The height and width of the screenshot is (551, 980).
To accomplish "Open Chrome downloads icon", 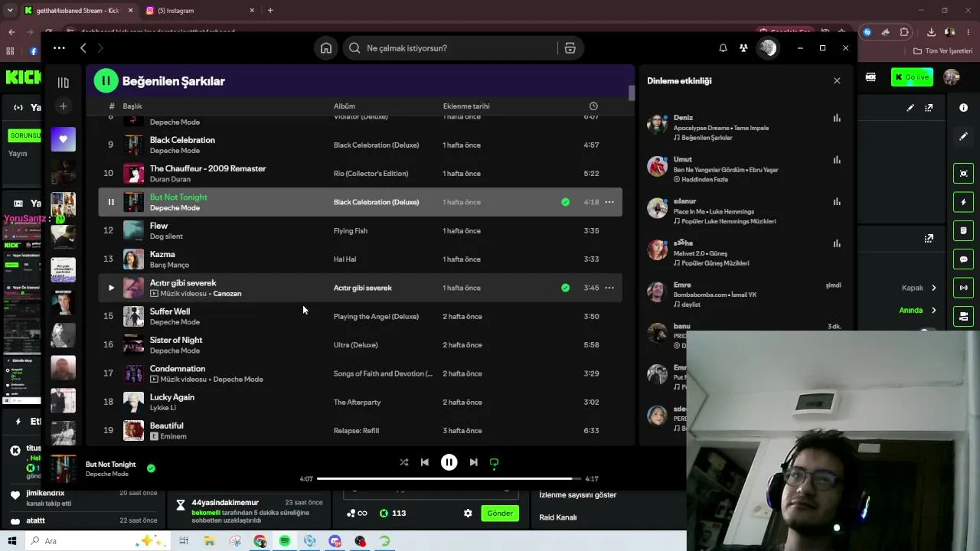I will click(x=931, y=32).
